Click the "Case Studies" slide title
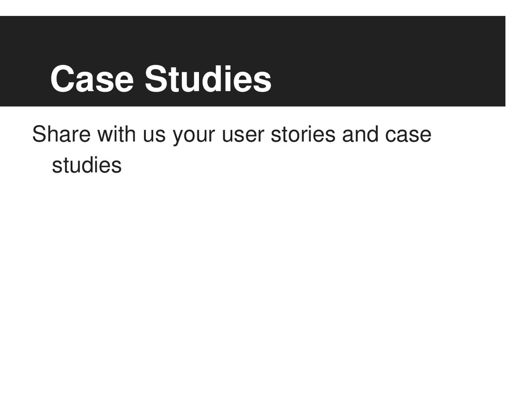This screenshot has width=532, height=399. (161, 79)
